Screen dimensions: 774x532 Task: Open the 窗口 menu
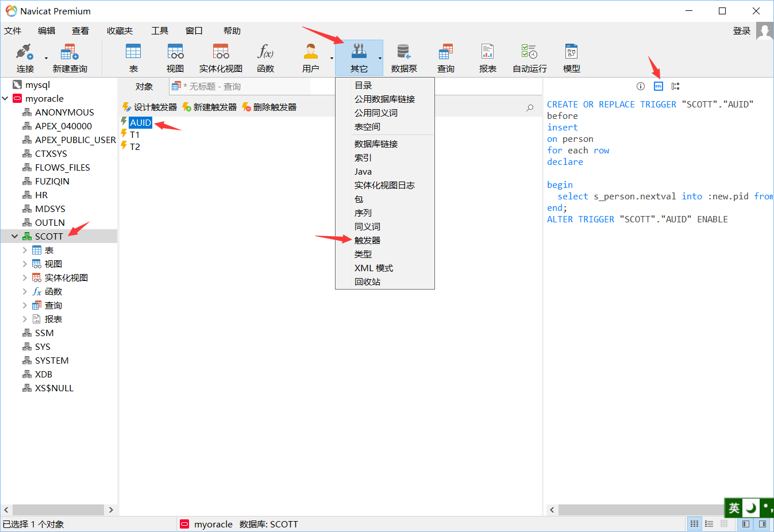click(x=194, y=31)
